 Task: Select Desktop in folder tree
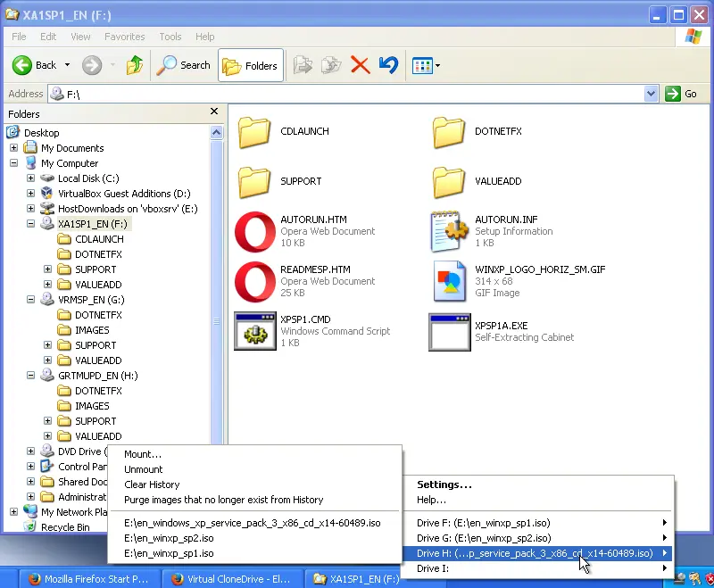tap(41, 133)
